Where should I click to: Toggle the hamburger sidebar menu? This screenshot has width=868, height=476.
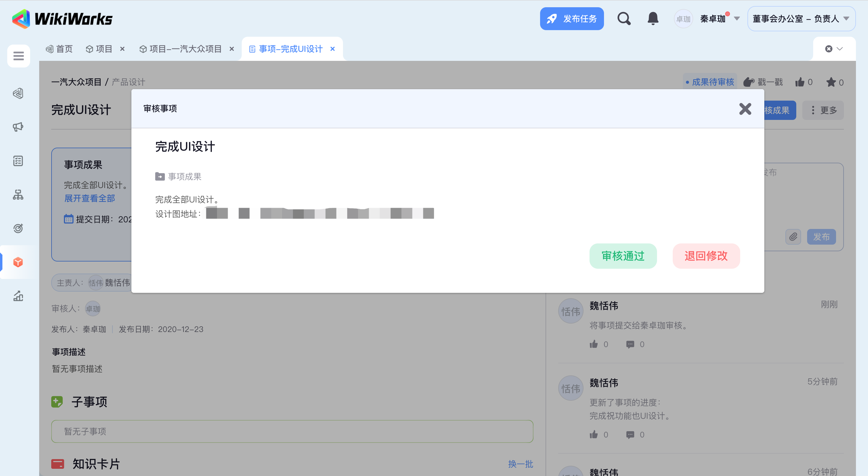(x=18, y=56)
